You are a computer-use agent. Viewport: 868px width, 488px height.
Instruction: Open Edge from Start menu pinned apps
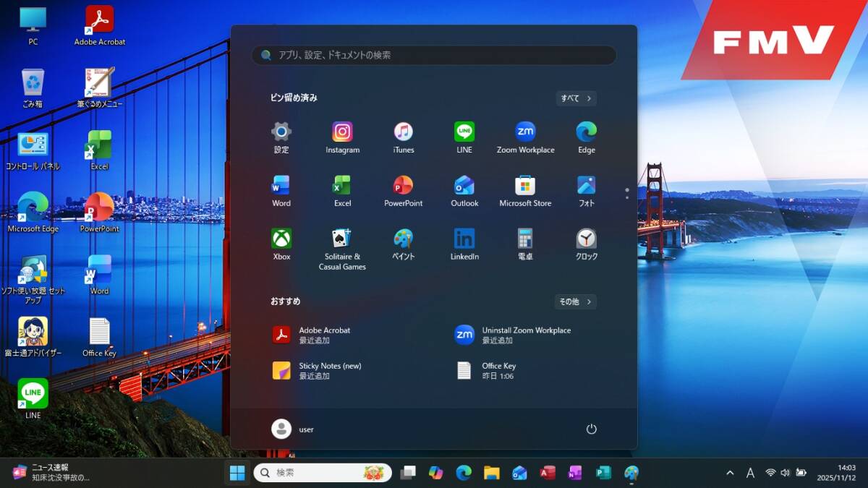click(x=587, y=137)
